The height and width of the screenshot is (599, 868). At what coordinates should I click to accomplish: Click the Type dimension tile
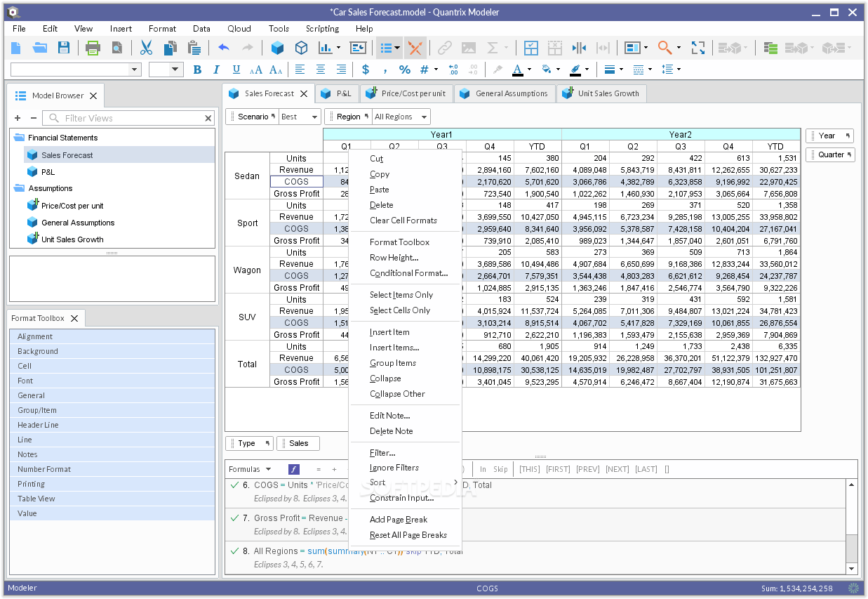coord(249,443)
